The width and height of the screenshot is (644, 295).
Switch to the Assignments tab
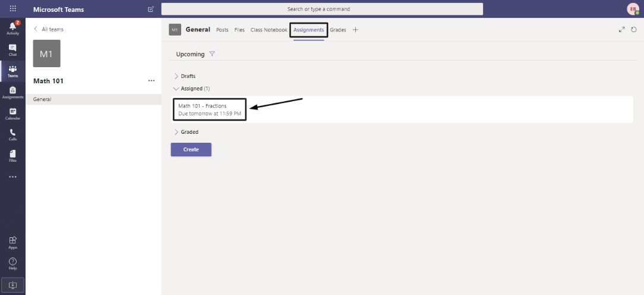click(309, 30)
